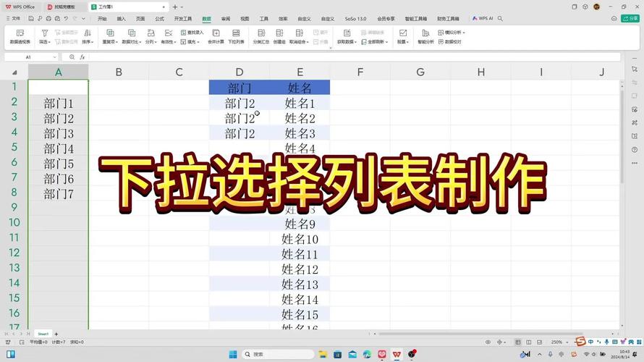Click the 查找录入 lookup entry tool
Image resolution: width=644 pixels, height=362 pixels.
[192, 33]
